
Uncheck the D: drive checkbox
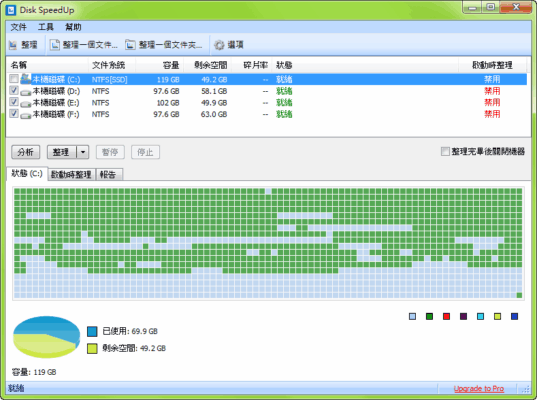(14, 90)
